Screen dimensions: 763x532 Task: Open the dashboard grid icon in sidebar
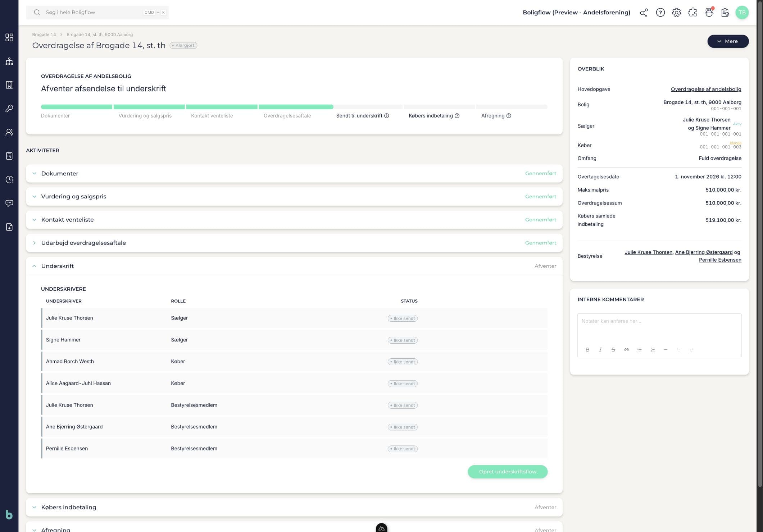9,37
